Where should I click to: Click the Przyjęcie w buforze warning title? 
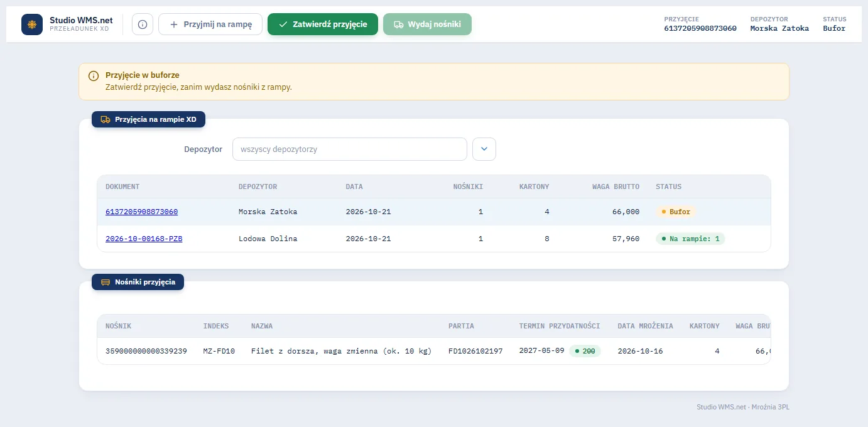coord(143,75)
